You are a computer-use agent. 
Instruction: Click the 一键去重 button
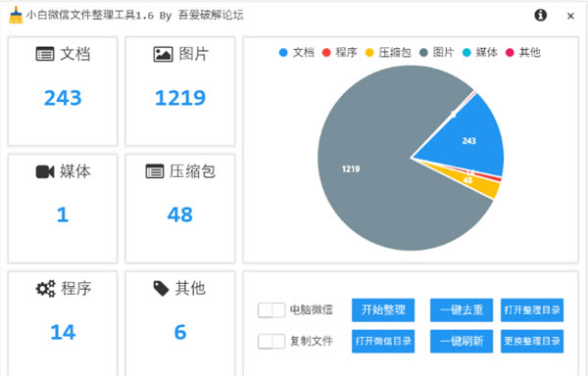(462, 310)
